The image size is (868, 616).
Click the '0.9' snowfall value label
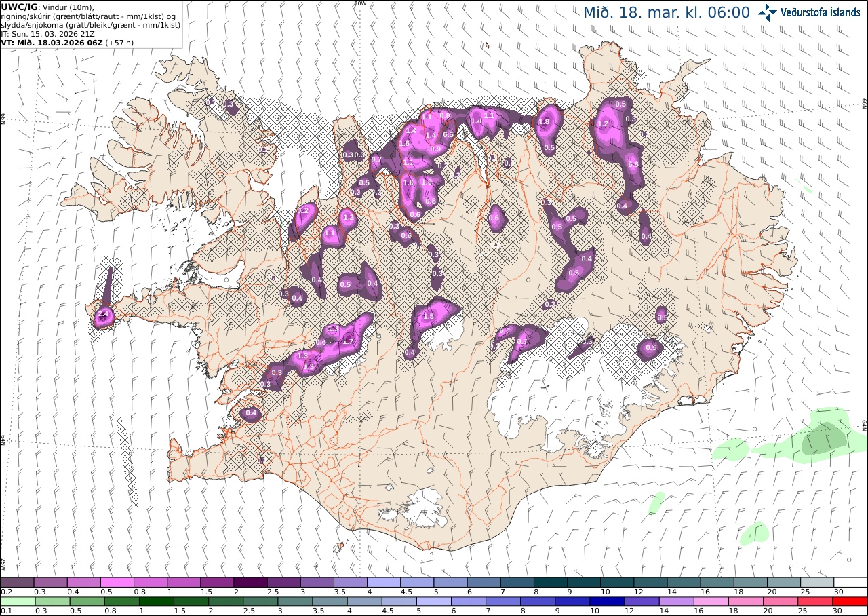[x=436, y=149]
